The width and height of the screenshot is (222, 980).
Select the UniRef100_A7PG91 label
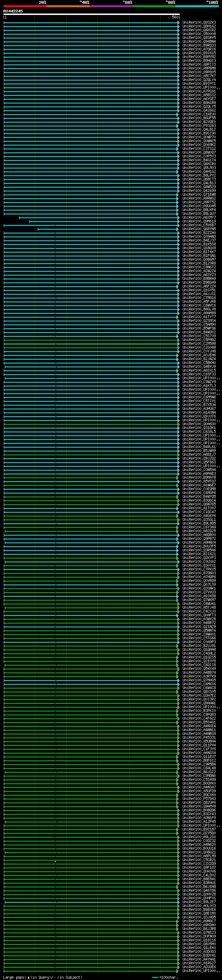tap(199, 91)
